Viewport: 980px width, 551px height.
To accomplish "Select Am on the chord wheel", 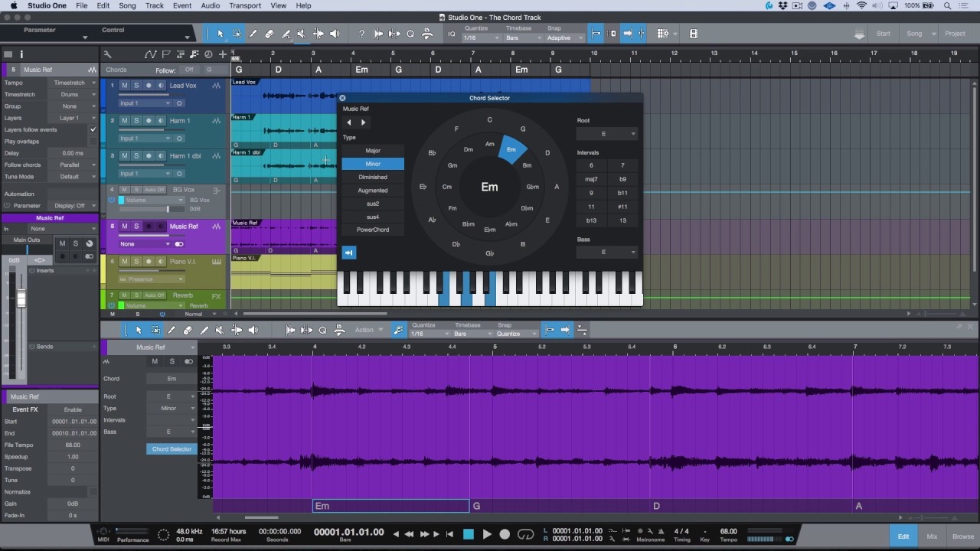I will point(490,144).
